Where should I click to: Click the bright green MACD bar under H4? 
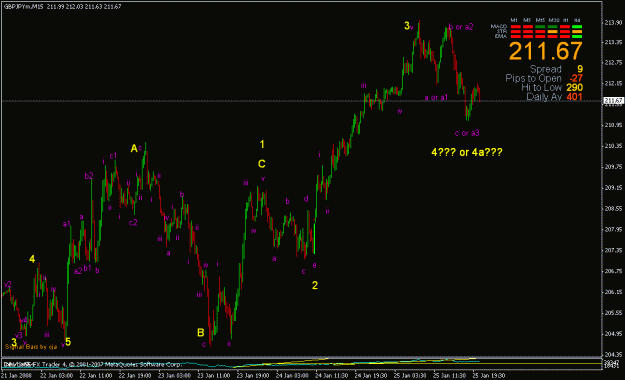pyautogui.click(x=577, y=27)
